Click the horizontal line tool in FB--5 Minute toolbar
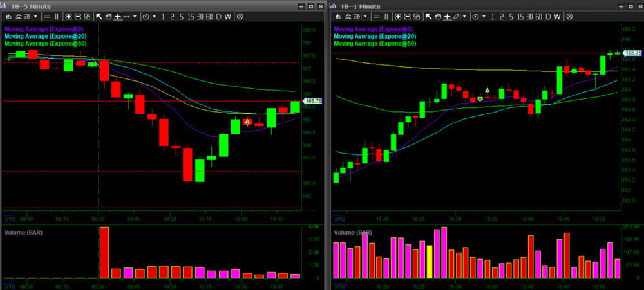The width and height of the screenshot is (644, 290). tap(126, 15)
